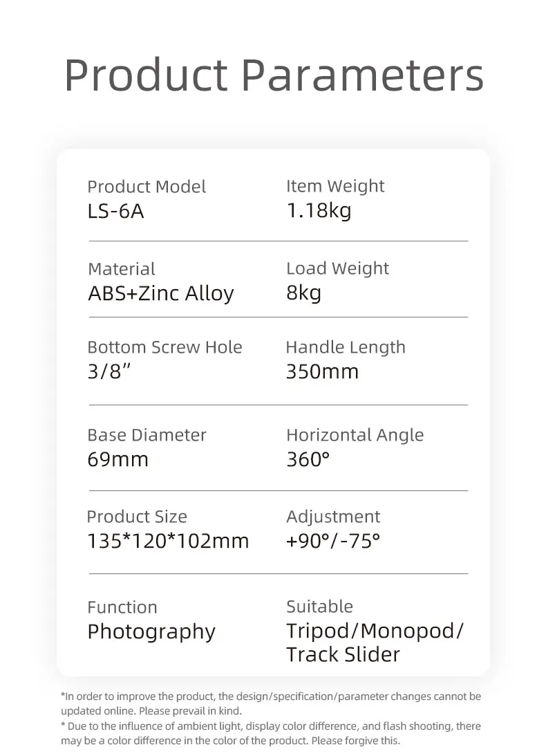Select the Base Diameter label
The image size is (546, 756).
(x=147, y=435)
